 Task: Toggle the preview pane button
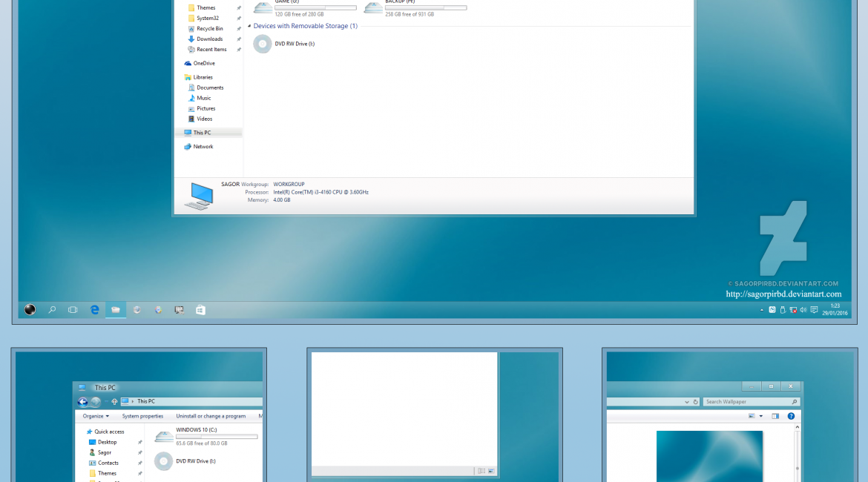(775, 416)
